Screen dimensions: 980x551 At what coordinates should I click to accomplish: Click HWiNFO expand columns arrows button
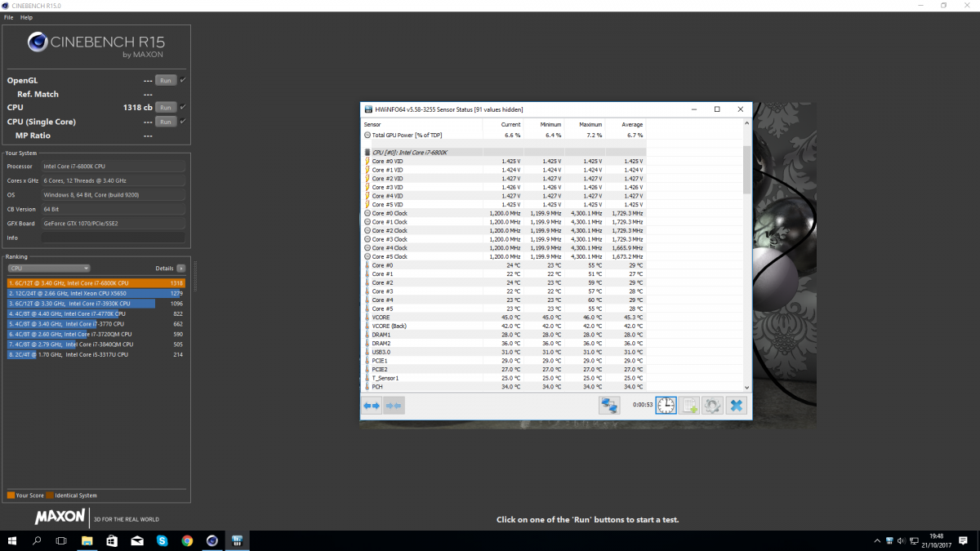tap(372, 405)
